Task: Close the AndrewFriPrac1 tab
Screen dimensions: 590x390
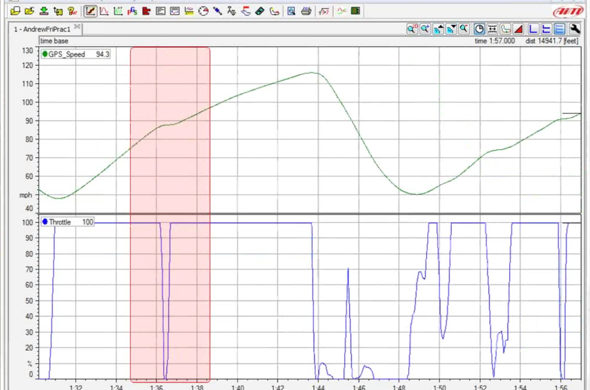Action: 77,27
